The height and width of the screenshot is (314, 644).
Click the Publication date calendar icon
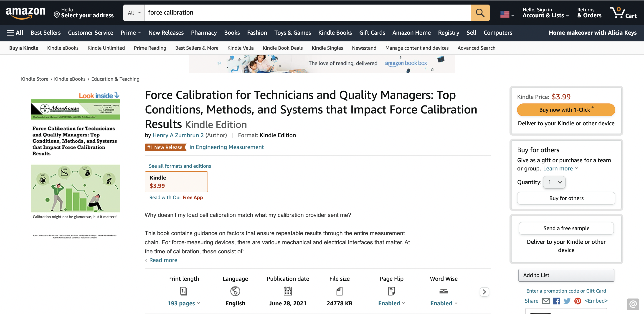(x=288, y=291)
